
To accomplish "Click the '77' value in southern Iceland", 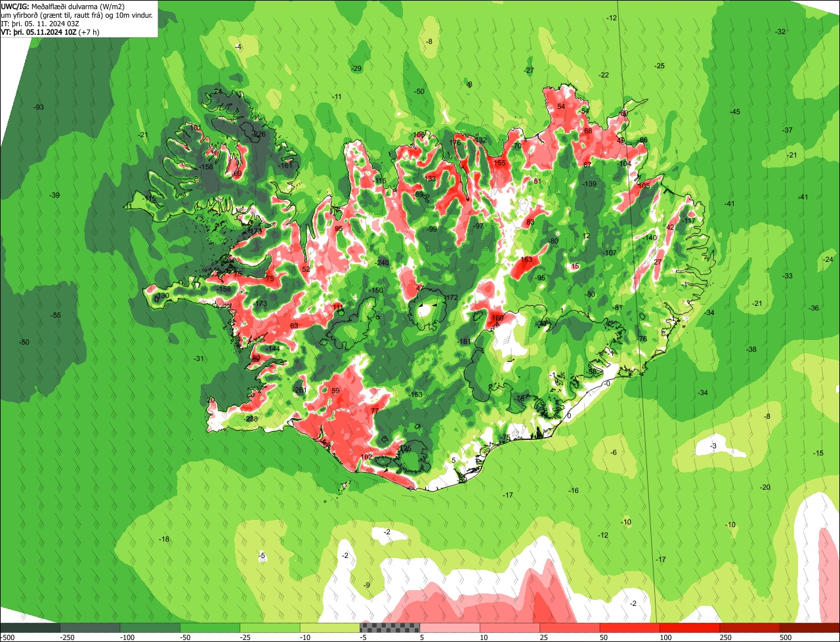I will point(375,410).
